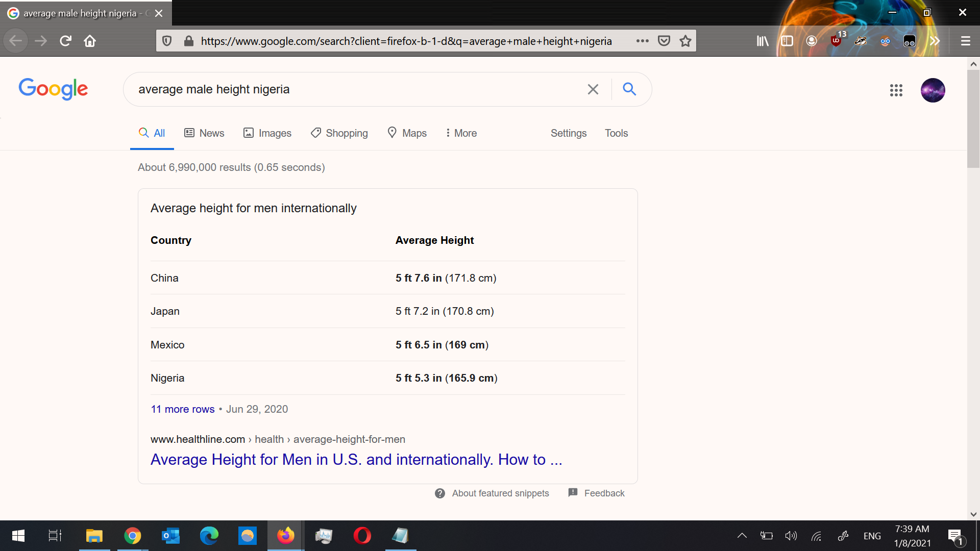Expand the More search categories menu

point(461,133)
